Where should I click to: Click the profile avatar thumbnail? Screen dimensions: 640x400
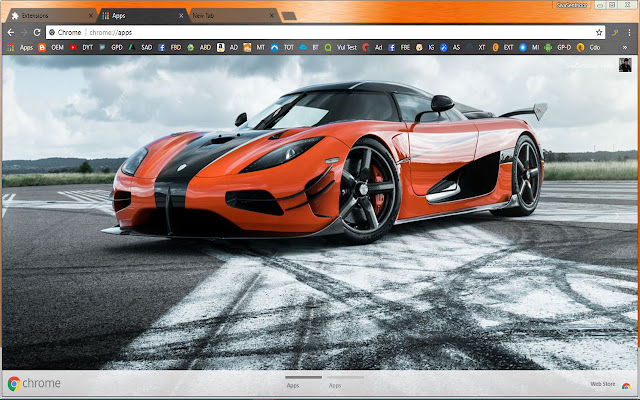tap(625, 65)
